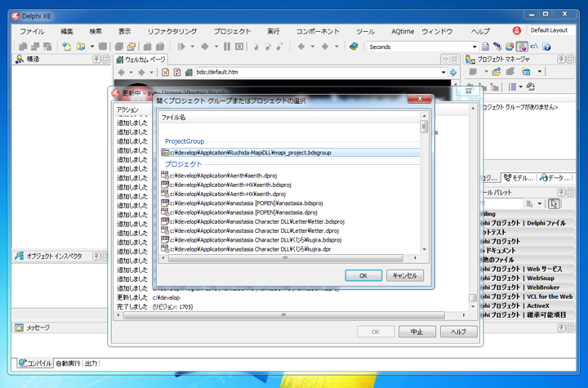Open the address bar URL dropdown

tap(443, 72)
